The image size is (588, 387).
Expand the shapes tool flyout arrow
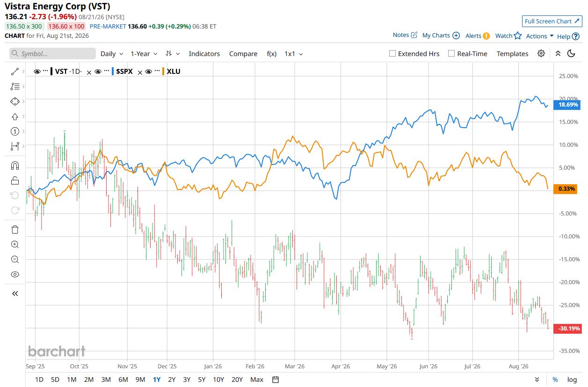tap(23, 101)
